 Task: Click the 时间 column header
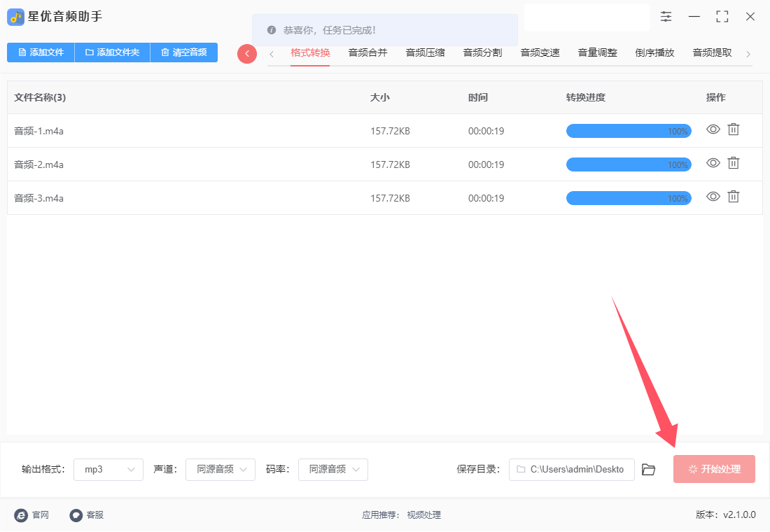point(478,97)
